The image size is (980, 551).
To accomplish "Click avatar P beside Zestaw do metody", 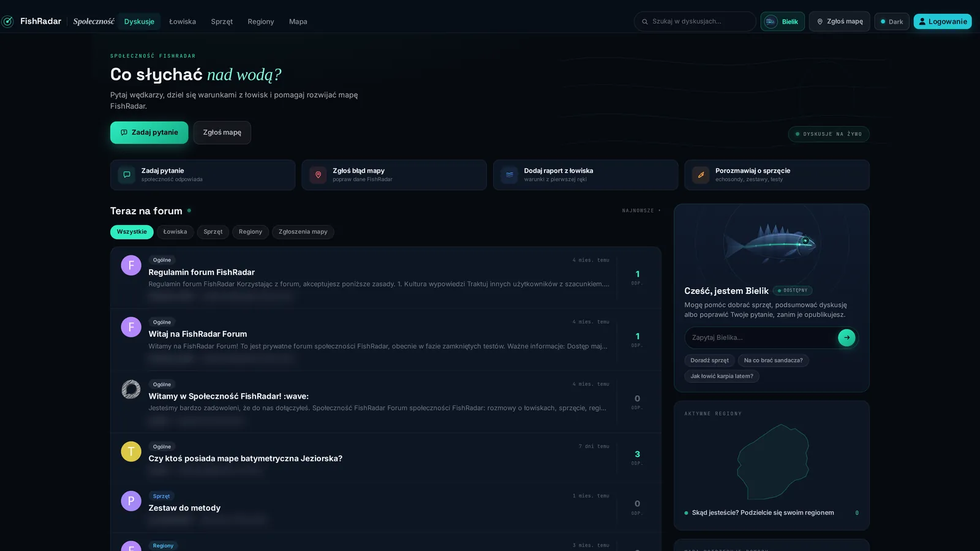I will coord(131,501).
